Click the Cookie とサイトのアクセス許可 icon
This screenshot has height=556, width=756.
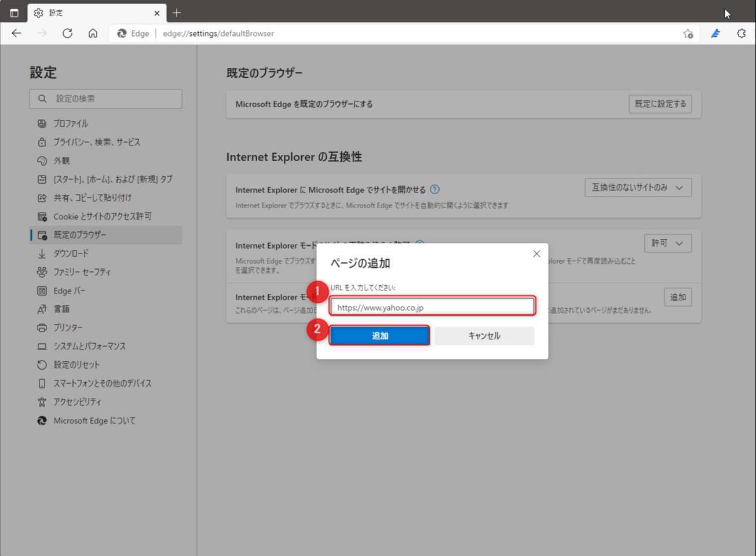(x=42, y=216)
